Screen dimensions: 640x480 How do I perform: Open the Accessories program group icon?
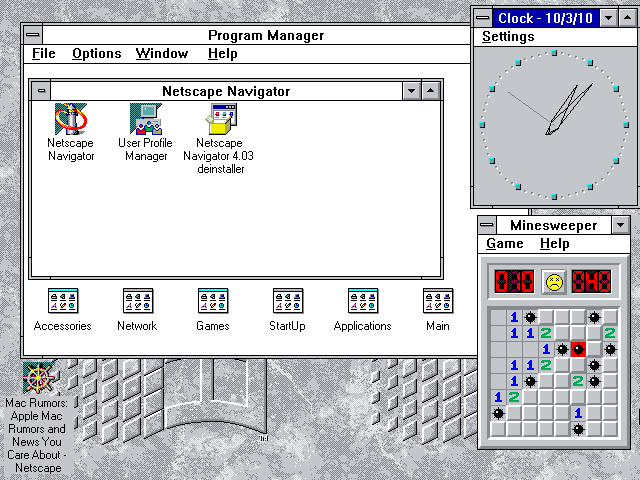[62, 301]
